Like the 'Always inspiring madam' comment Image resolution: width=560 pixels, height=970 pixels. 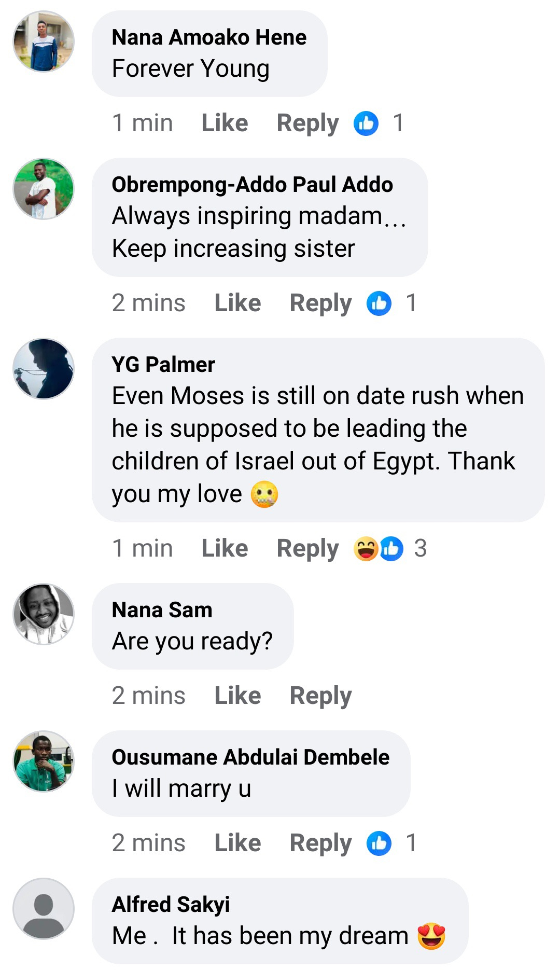pos(237,303)
